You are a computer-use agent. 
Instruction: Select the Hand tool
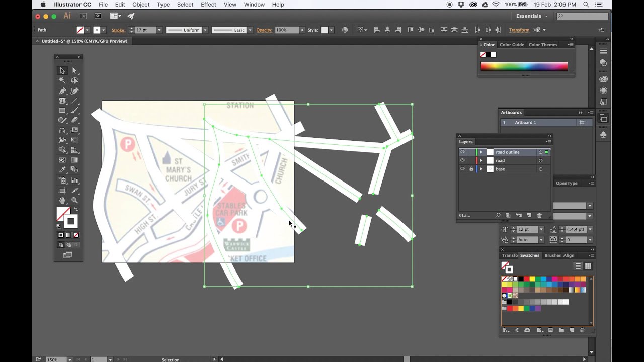tap(62, 200)
